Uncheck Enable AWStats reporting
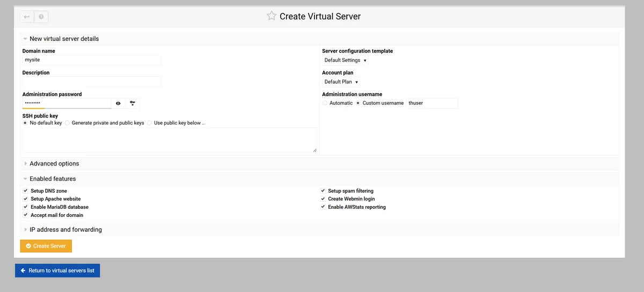 (323, 207)
